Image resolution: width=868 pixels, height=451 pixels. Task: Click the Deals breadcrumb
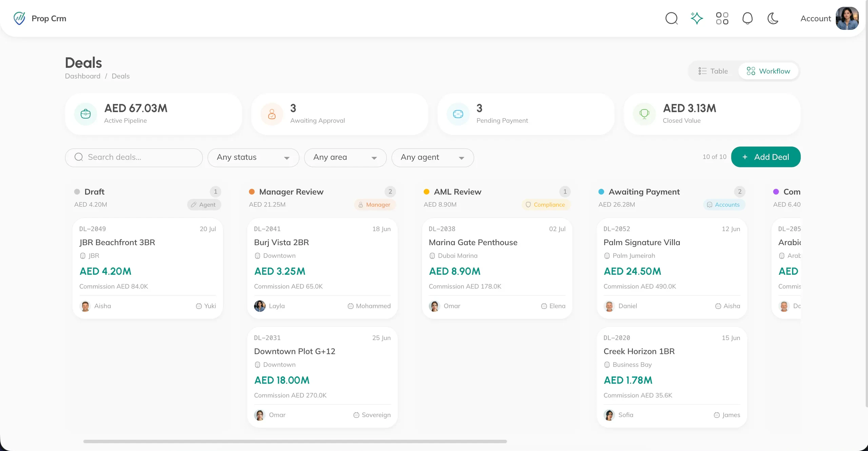(121, 76)
